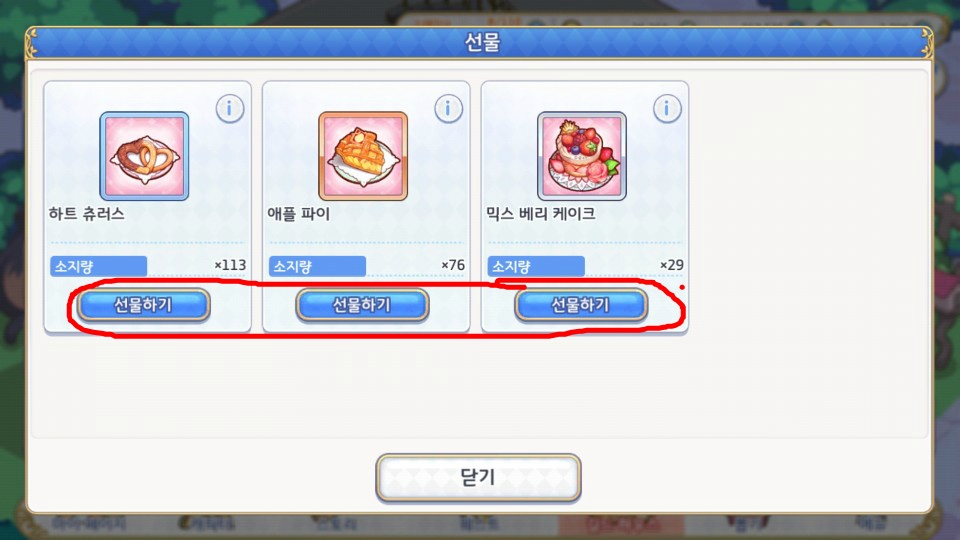The image size is (960, 540).
Task: Click the ×76 owned quantity
Action: 453,265
